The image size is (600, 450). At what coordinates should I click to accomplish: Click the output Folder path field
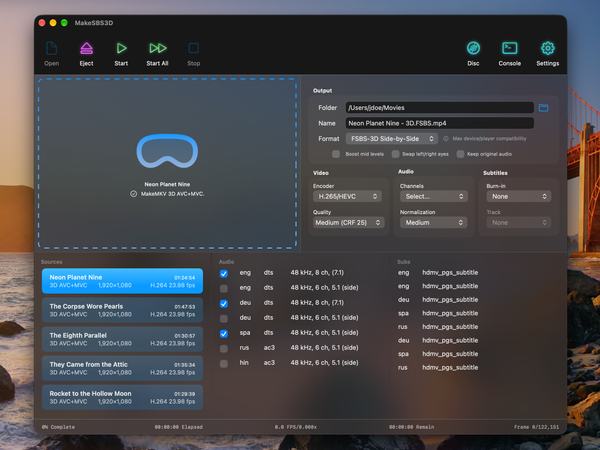click(x=439, y=108)
